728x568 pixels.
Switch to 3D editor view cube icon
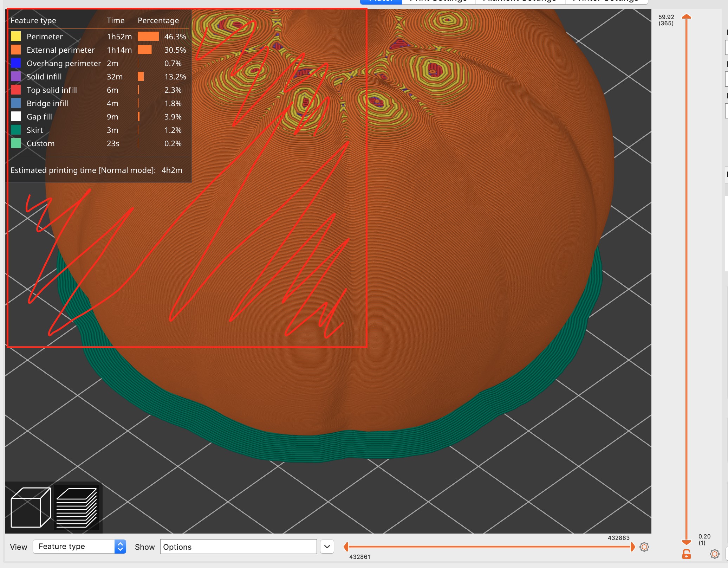click(31, 507)
